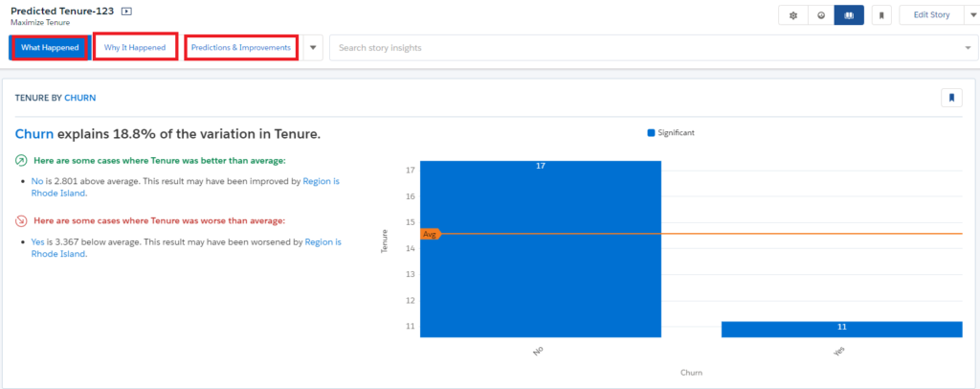Screen dimensions: 980x389
Task: Click the '17' value label on bar
Action: (541, 166)
